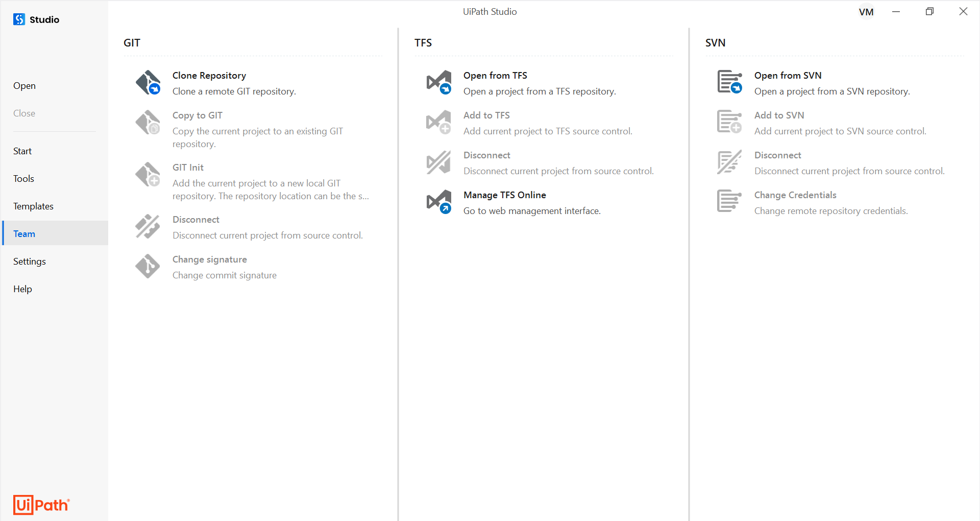
Task: Click the Add to SVN icon
Action: click(729, 122)
